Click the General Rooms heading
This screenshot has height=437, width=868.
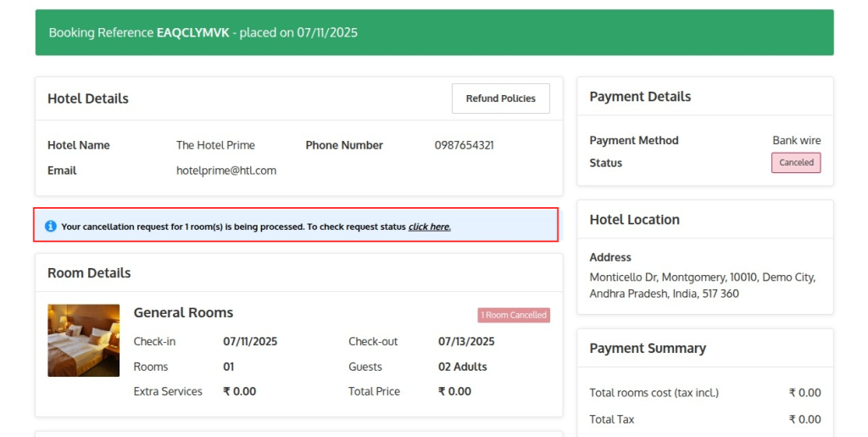183,312
